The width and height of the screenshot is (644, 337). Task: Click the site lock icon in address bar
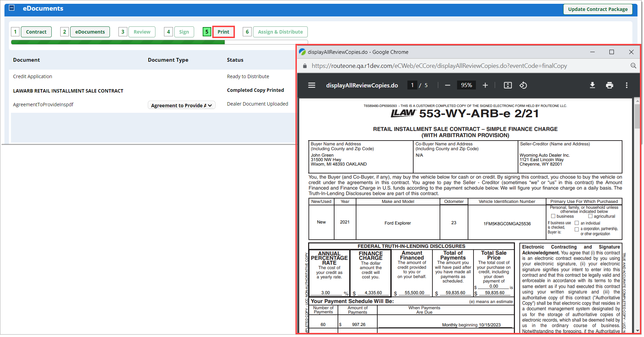[x=305, y=66]
